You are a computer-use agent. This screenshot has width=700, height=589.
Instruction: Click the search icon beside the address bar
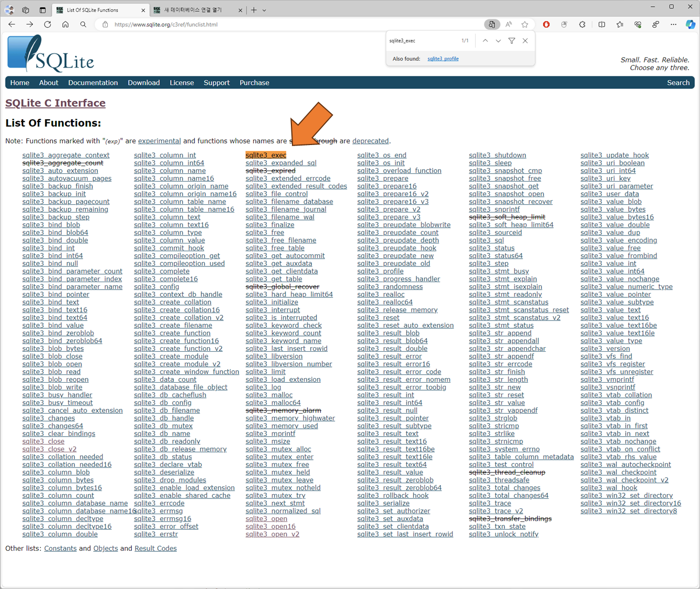coord(83,25)
